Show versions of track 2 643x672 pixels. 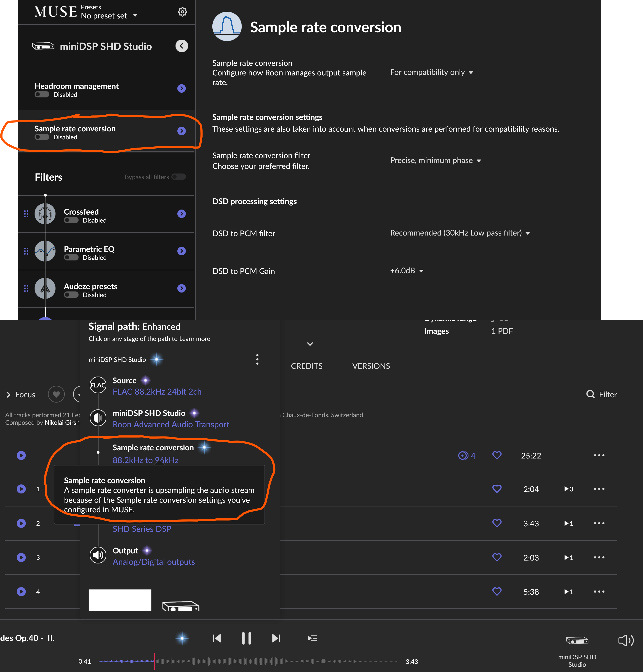tap(569, 524)
